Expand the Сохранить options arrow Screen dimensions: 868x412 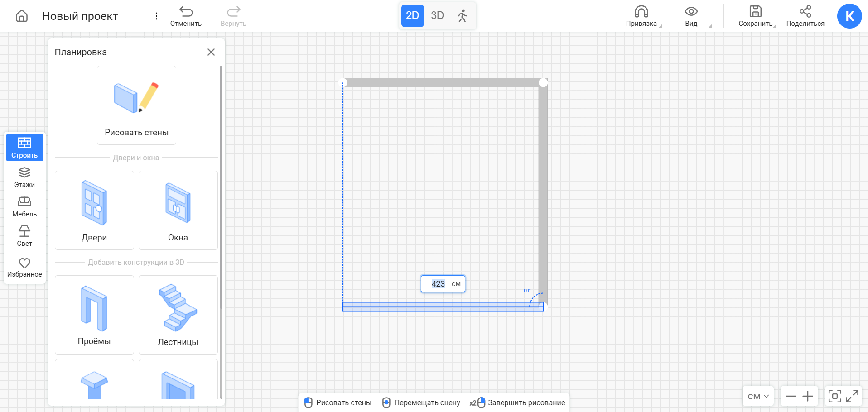coord(775,26)
